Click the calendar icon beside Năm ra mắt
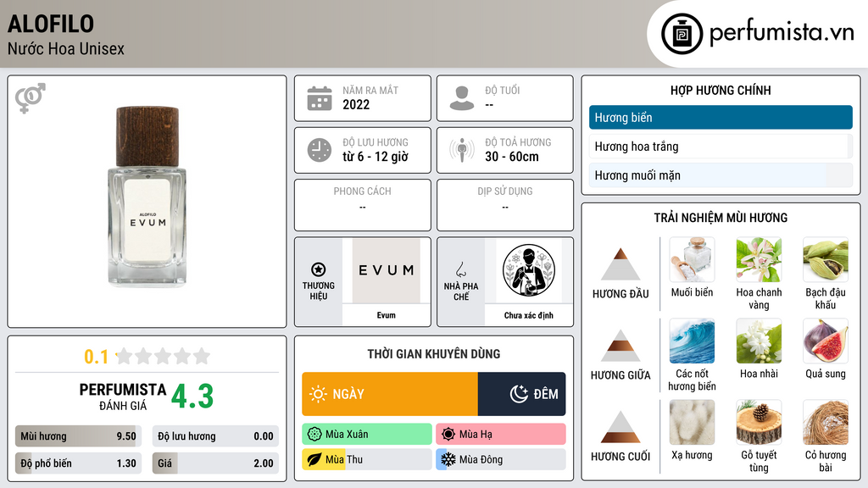Screen dimensions: 868x488 [x=320, y=98]
